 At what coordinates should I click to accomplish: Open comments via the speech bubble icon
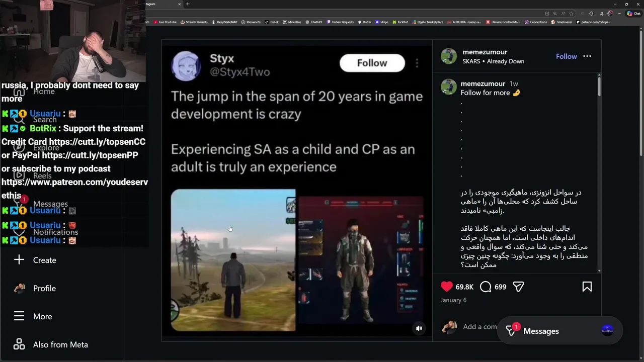(486, 287)
